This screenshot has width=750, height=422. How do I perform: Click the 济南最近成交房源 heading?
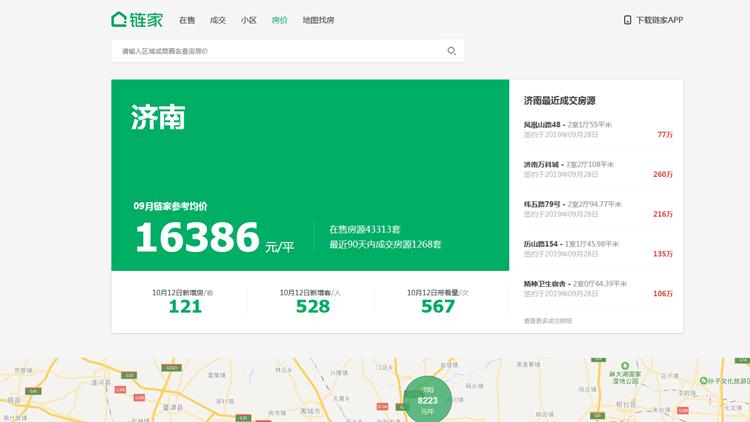coord(559,100)
